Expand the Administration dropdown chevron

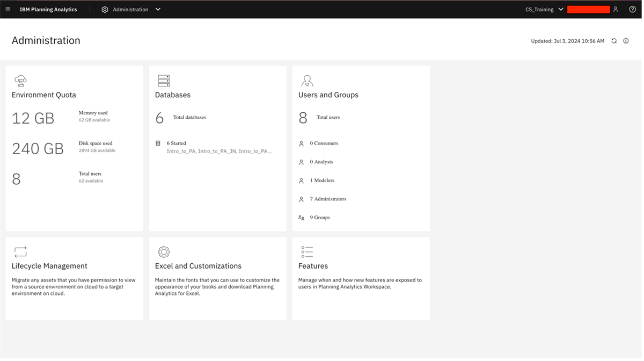158,10
